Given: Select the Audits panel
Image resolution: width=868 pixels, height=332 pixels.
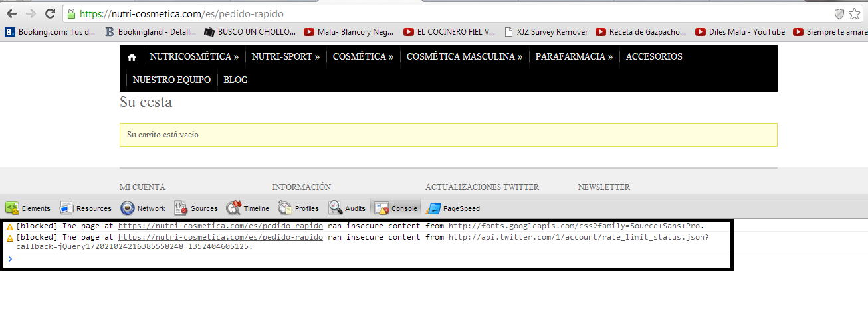Looking at the screenshot, I should tap(347, 208).
